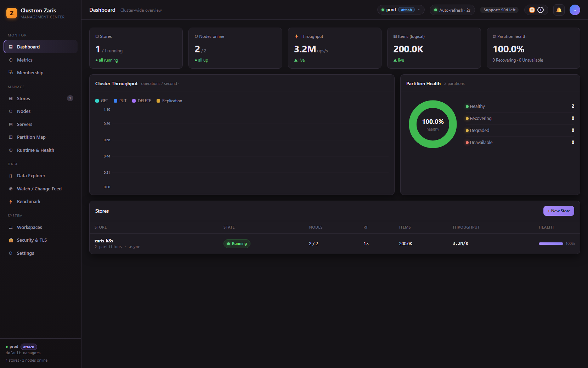Open the notifications bell
This screenshot has width=588, height=368.
click(x=559, y=10)
